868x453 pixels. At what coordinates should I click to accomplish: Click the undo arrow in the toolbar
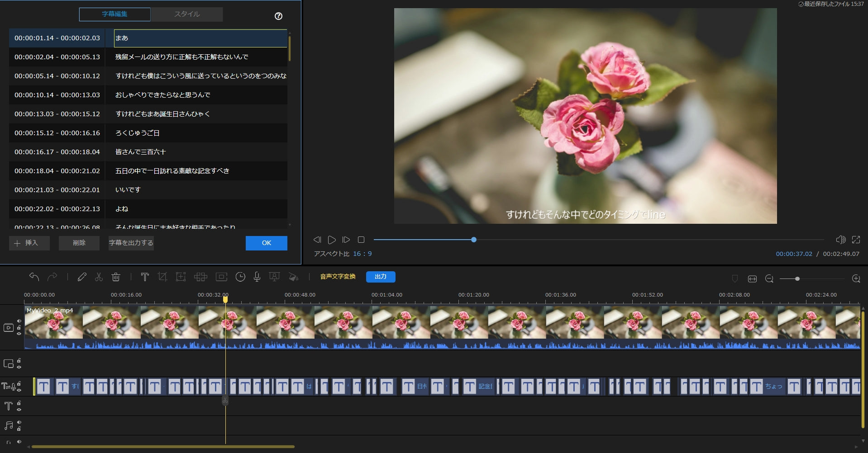pyautogui.click(x=34, y=277)
